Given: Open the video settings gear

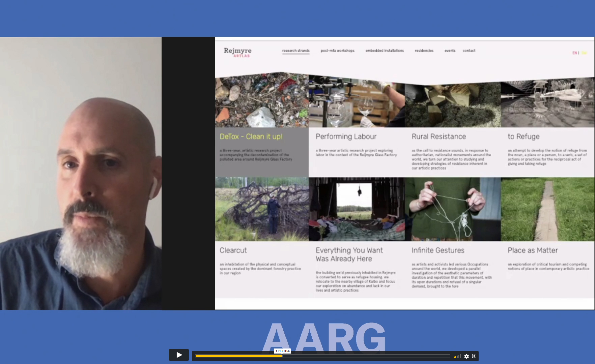Looking at the screenshot, I should (x=466, y=356).
